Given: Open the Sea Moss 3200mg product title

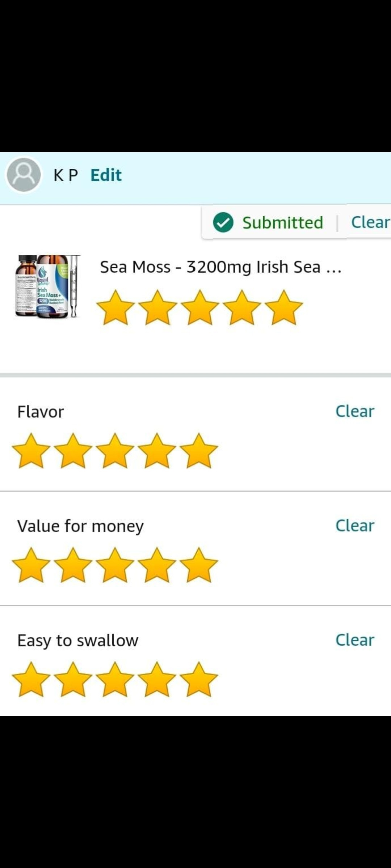Looking at the screenshot, I should click(x=220, y=267).
